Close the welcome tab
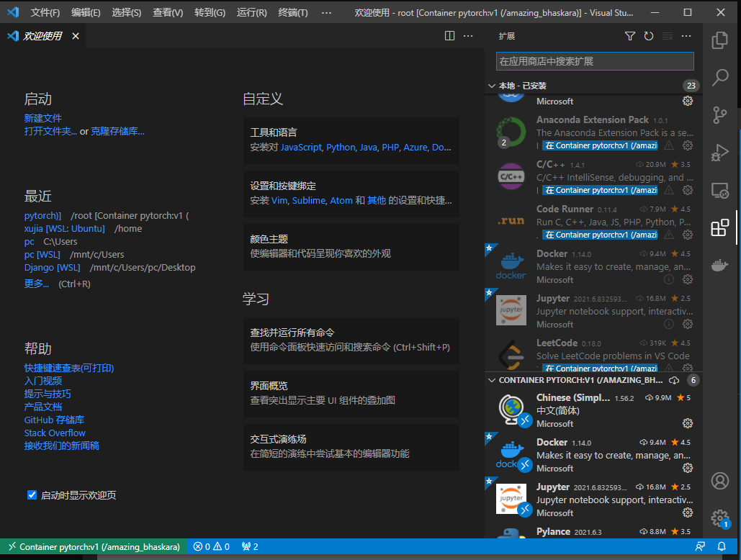Image resolution: width=741 pixels, height=560 pixels. pos(75,36)
